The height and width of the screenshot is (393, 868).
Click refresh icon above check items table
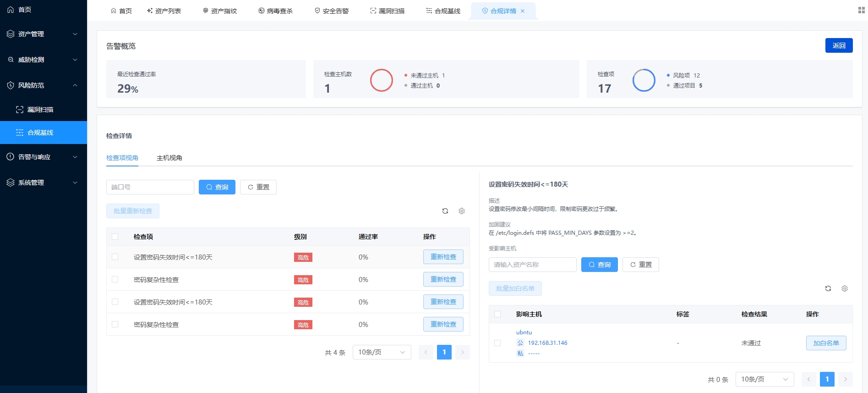(445, 211)
